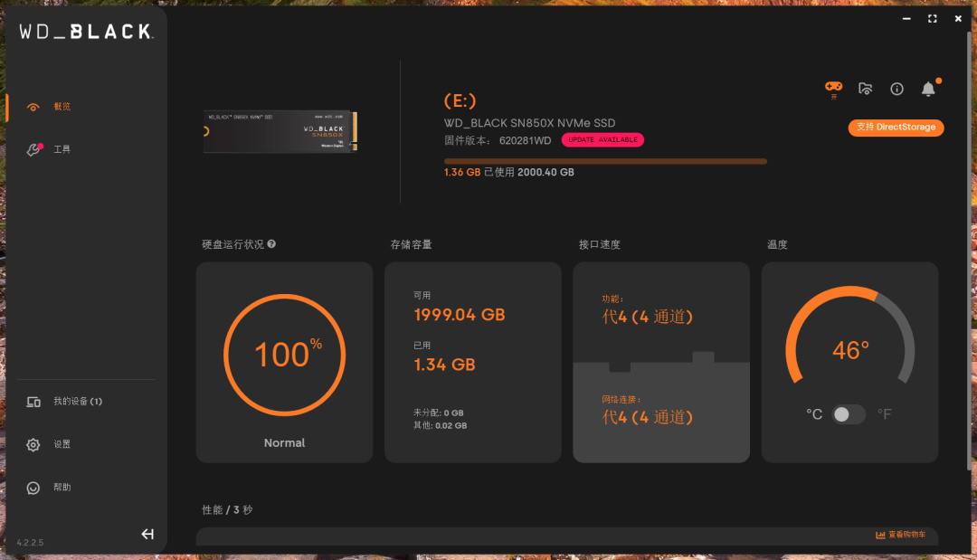Open drive info circle icon
Viewport: 977px width, 560px height.
(x=896, y=89)
